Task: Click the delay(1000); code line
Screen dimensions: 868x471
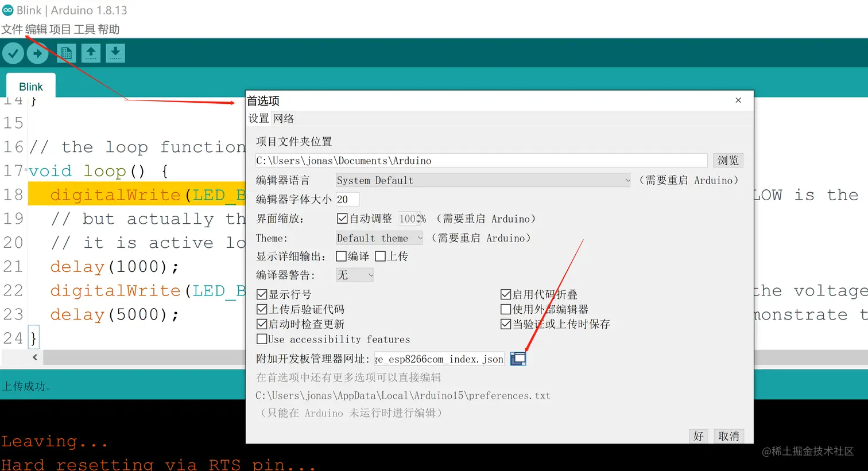Action: click(114, 266)
